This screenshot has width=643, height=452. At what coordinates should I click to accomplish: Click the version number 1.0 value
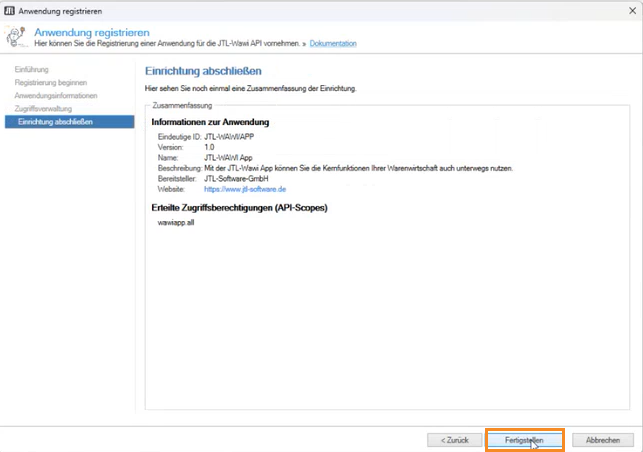[209, 147]
